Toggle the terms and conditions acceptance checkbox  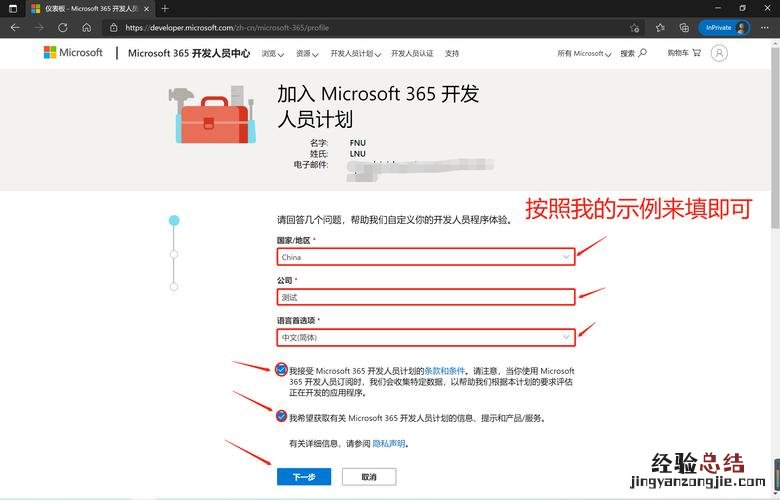pyautogui.click(x=282, y=370)
